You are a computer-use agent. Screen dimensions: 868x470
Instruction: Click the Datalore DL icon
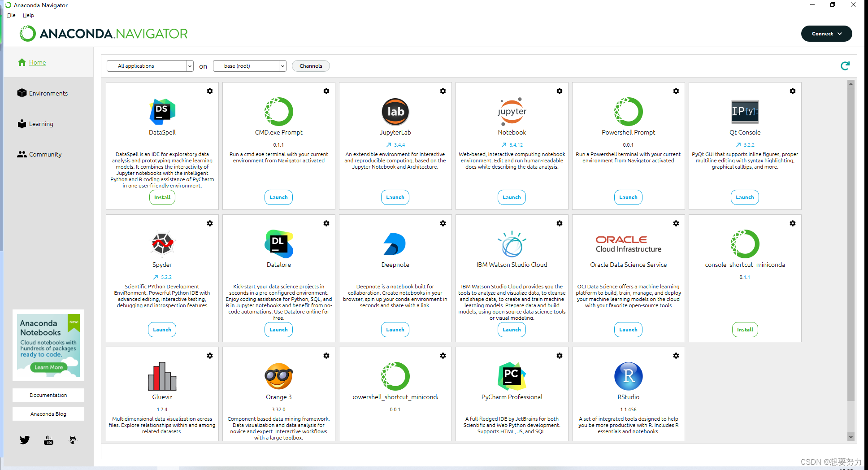pos(279,244)
